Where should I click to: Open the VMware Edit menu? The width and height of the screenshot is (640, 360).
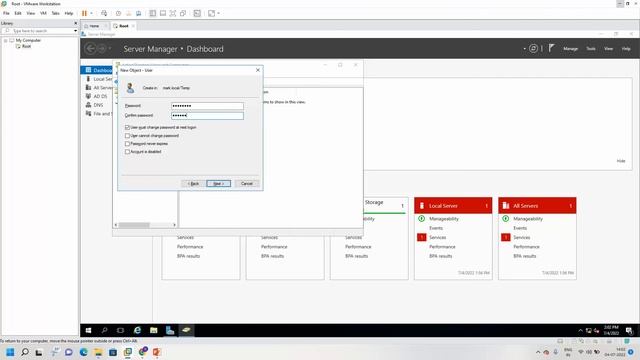click(18, 13)
